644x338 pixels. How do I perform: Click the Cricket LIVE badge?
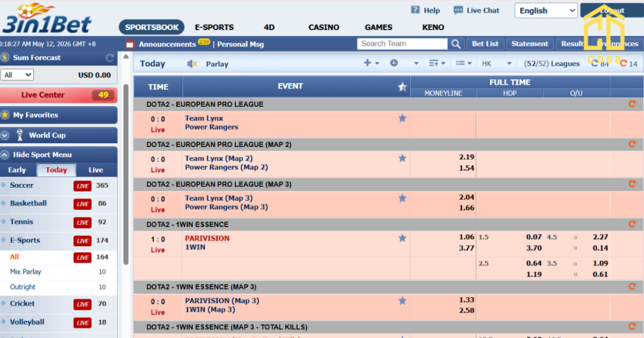click(82, 304)
